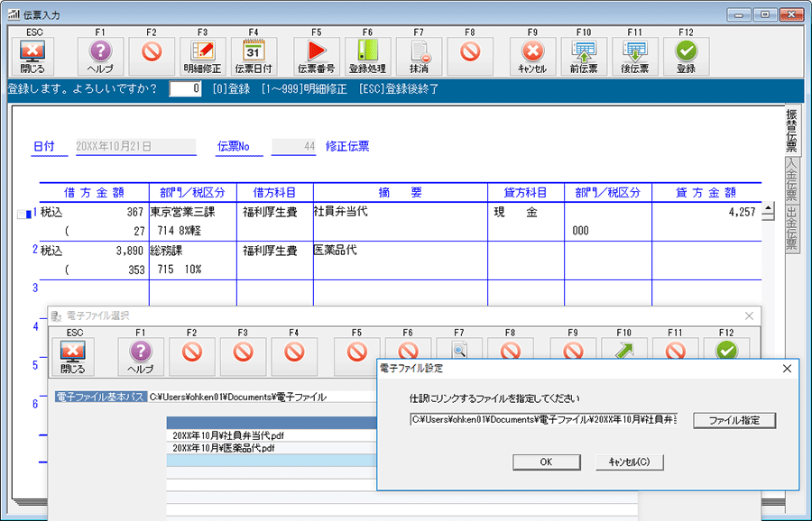Click the 総務課 department cell
This screenshot has width=812, height=521.
pos(166,251)
